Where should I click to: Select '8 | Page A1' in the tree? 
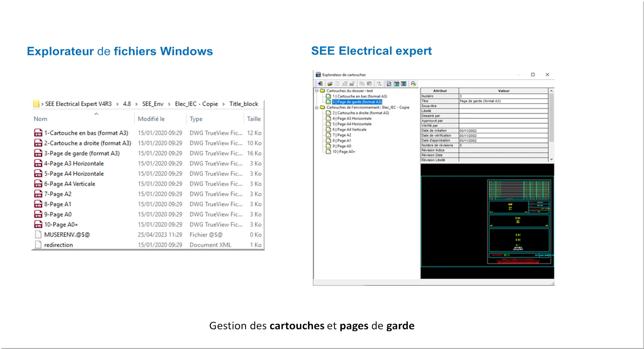(x=342, y=141)
